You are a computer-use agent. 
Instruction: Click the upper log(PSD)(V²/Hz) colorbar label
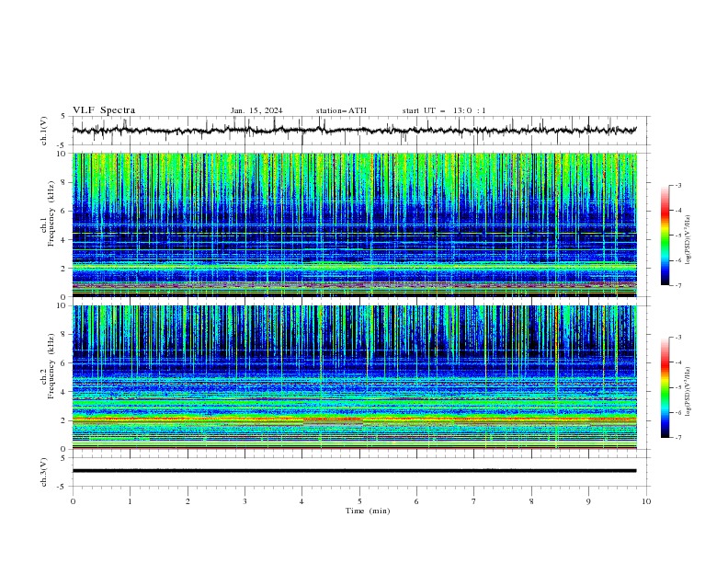688,240
